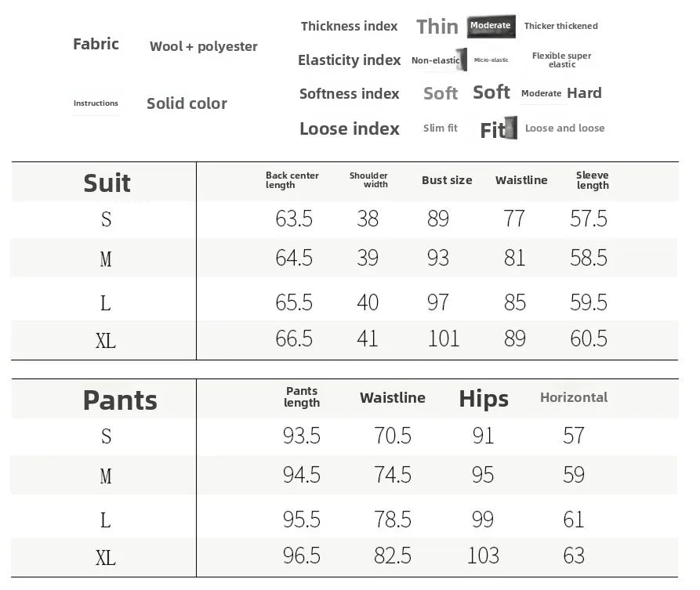Choose the Loose and loose option
Viewport: 700px width, 590px height.
(564, 128)
